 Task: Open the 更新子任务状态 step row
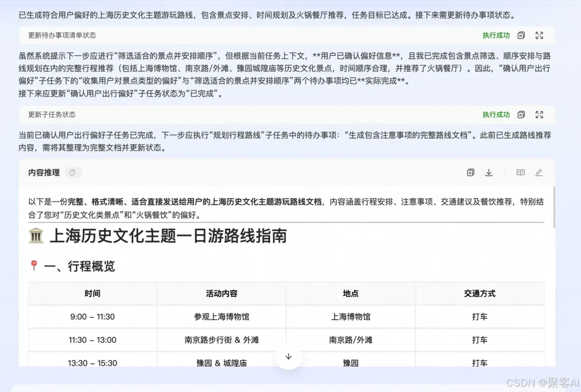coord(287,115)
